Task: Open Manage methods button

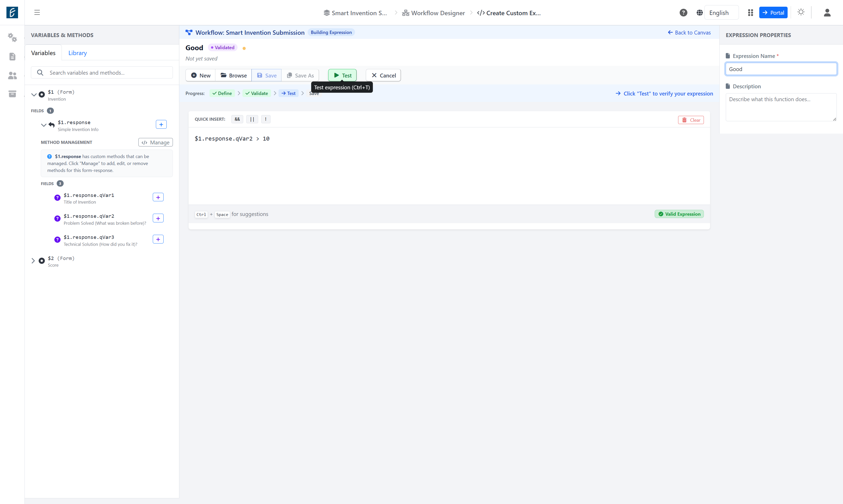Action: click(x=156, y=142)
